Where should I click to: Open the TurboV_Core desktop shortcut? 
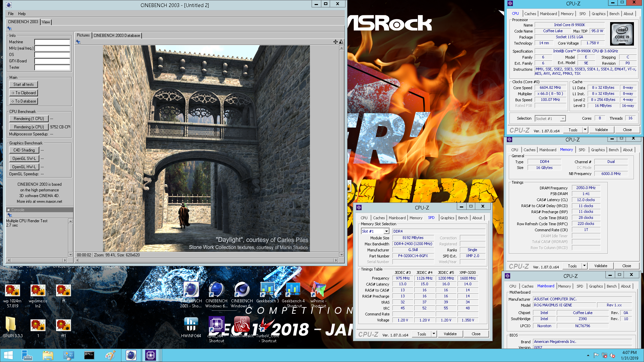[x=268, y=330]
